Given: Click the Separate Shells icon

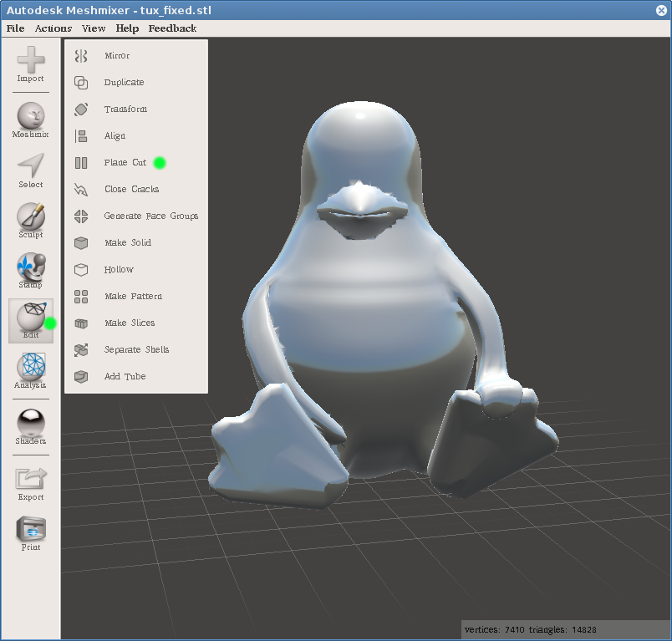Looking at the screenshot, I should [81, 350].
